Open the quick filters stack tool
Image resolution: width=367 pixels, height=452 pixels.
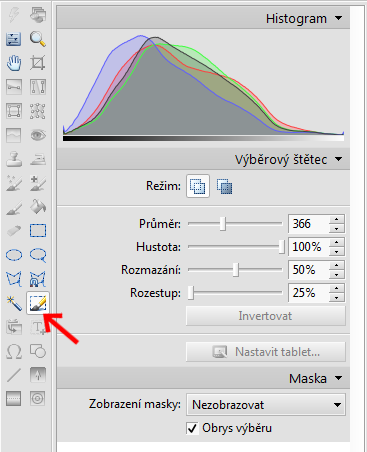38,15
